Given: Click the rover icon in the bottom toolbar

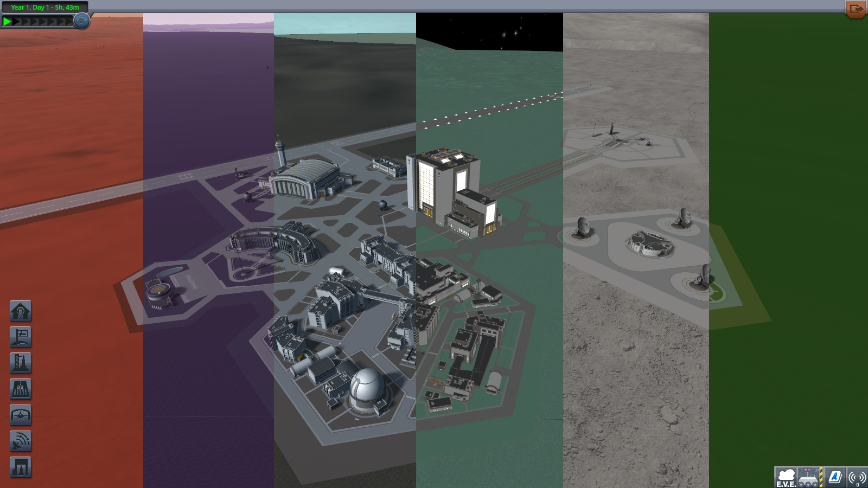Looking at the screenshot, I should coord(809,478).
